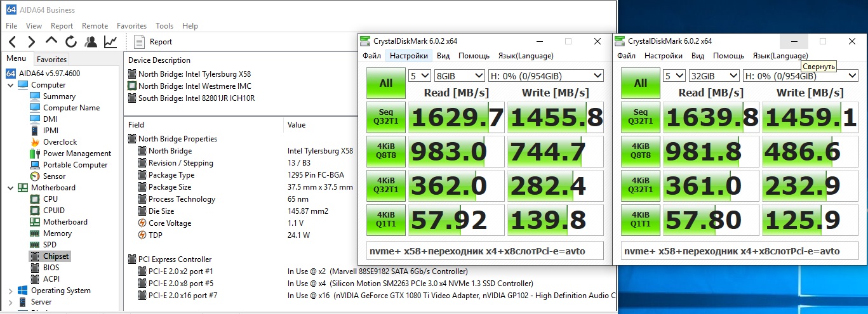
Task: Open the AIDA64 Report menu
Action: [62, 26]
